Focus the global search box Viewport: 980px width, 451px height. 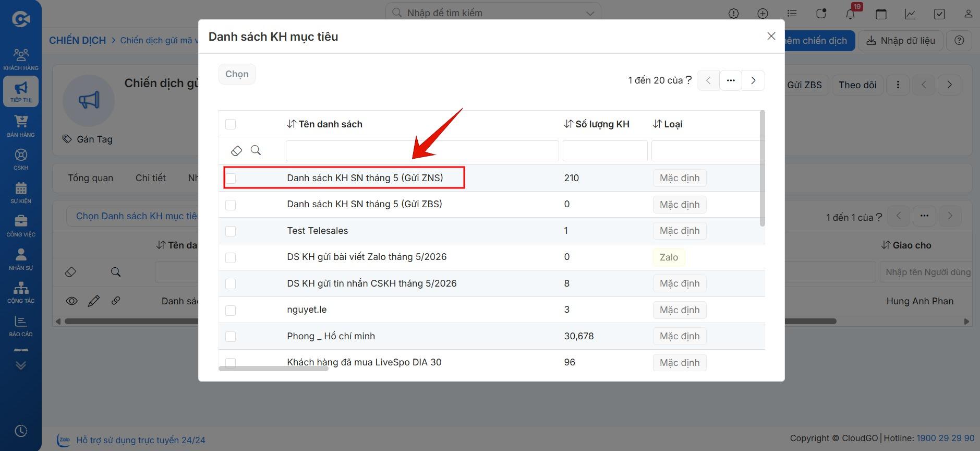click(x=493, y=13)
